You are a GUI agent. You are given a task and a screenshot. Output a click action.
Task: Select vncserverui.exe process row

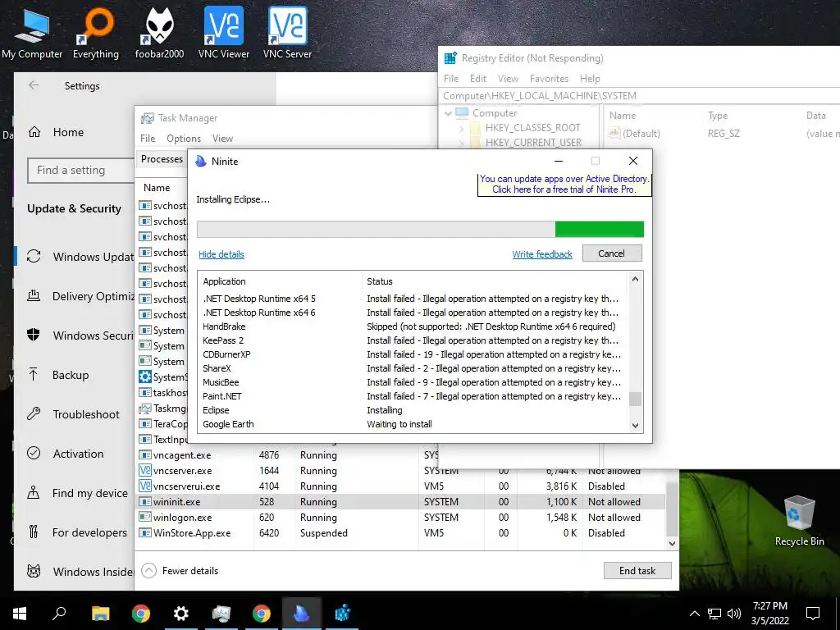400,486
